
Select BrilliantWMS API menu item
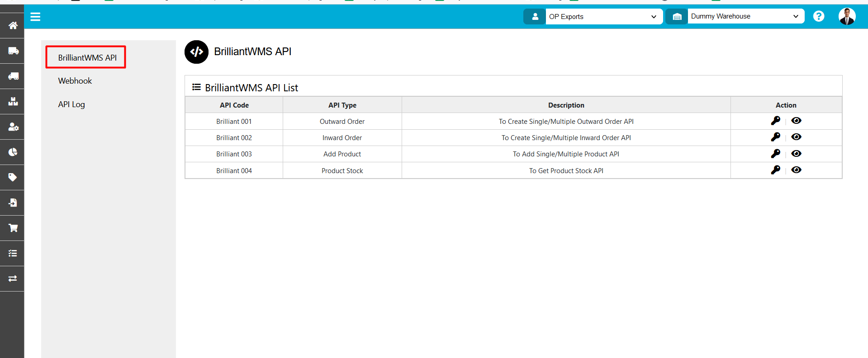[87, 57]
